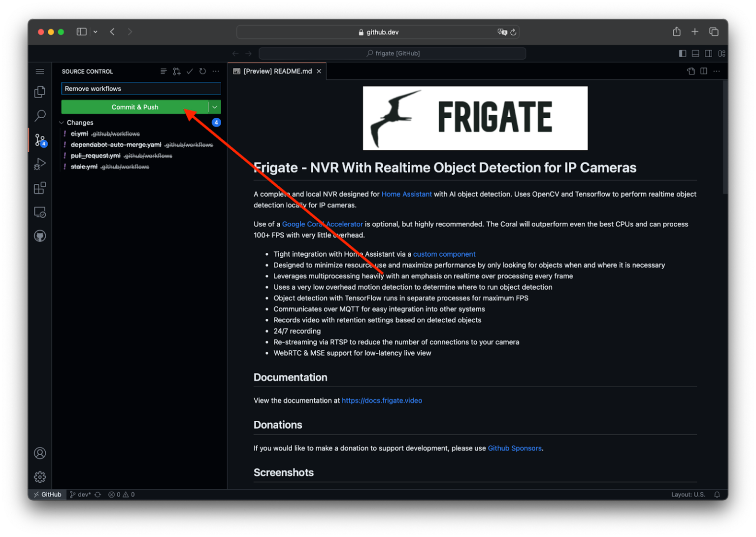This screenshot has height=537, width=756.
Task: Open the Source Control more actions menu
Action: (216, 71)
